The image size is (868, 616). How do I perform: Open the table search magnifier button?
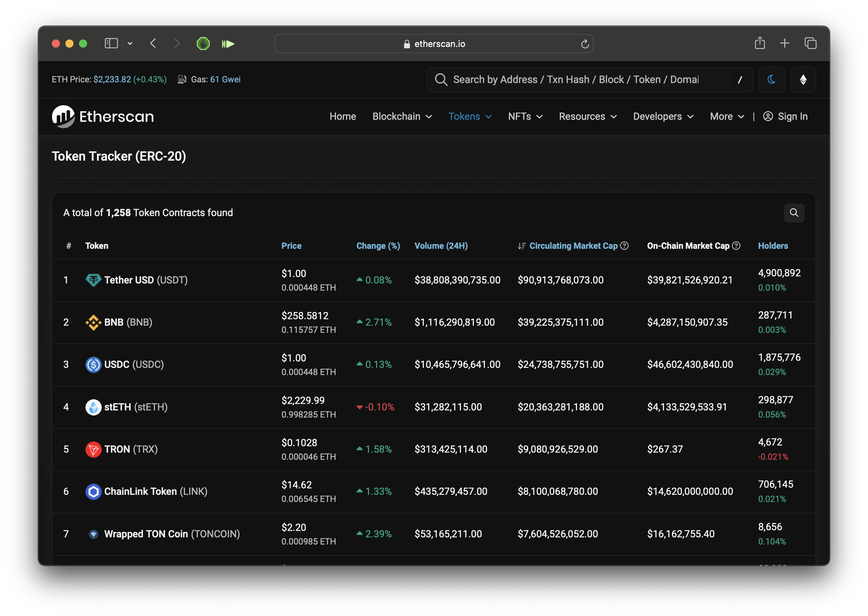pyautogui.click(x=794, y=213)
